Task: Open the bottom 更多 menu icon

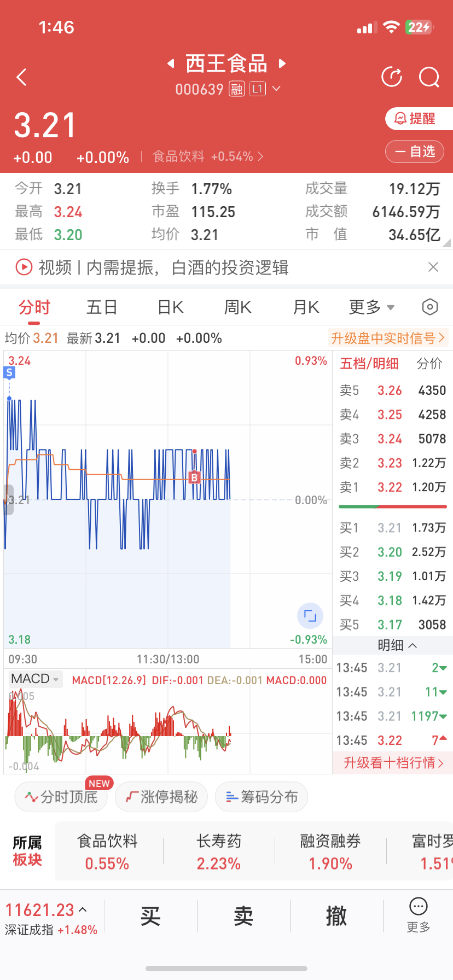Action: point(419,915)
